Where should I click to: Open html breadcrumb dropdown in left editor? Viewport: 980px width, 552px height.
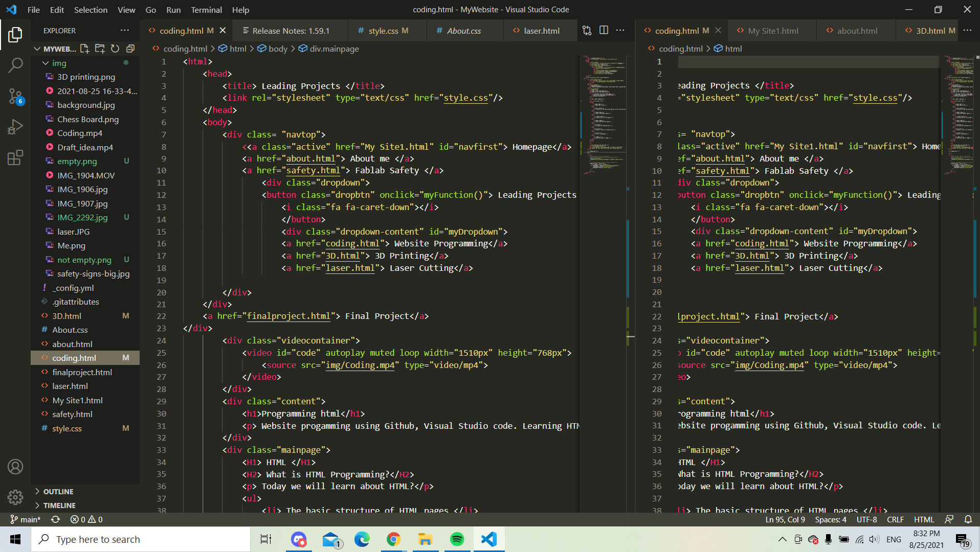click(233, 49)
